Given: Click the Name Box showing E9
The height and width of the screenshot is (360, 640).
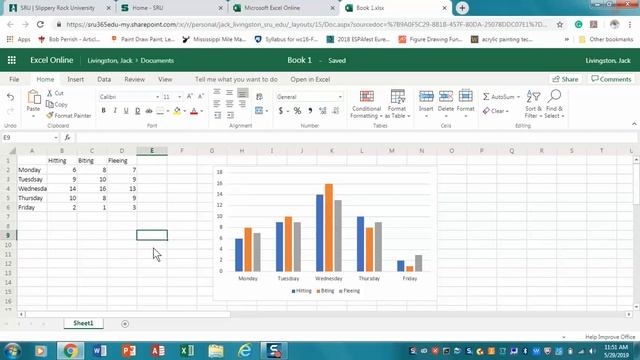Looking at the screenshot, I should pyautogui.click(x=31, y=138).
